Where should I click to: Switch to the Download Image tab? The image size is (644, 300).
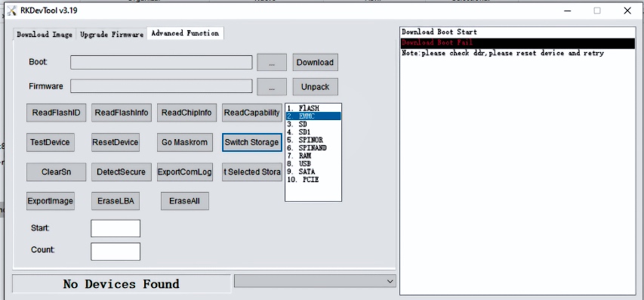pyautogui.click(x=45, y=35)
